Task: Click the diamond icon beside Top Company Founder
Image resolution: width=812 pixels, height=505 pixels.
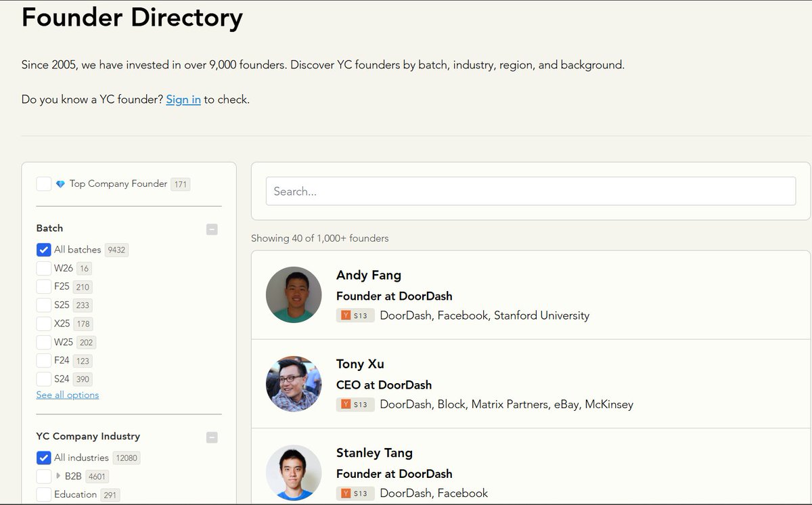Action: pyautogui.click(x=60, y=184)
